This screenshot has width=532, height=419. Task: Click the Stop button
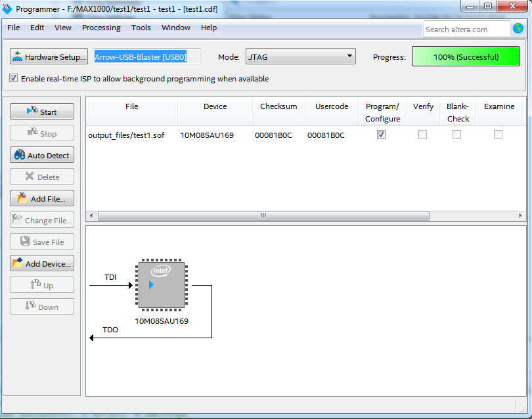point(42,133)
